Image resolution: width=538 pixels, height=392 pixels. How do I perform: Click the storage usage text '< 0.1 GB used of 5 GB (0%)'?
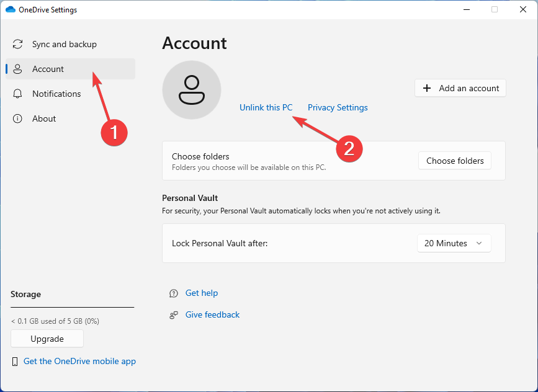[x=55, y=321]
